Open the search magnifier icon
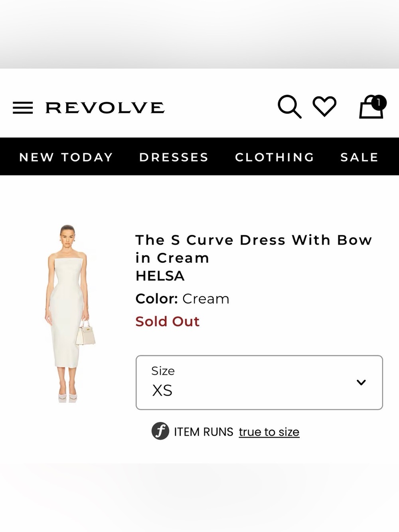399x532 pixels. point(290,107)
